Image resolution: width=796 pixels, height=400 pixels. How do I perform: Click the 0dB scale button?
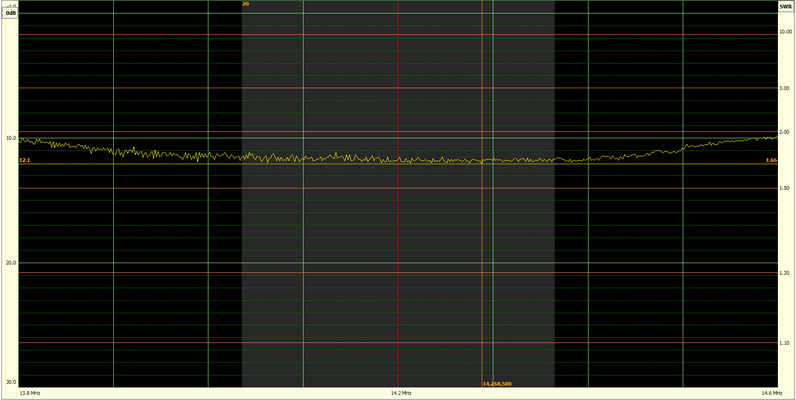pyautogui.click(x=10, y=13)
